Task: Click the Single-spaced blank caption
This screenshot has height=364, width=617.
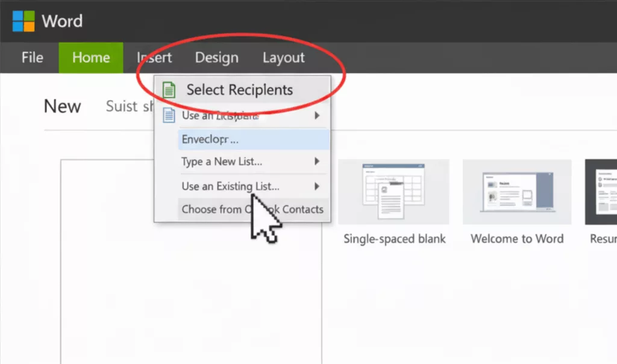Action: 395,239
